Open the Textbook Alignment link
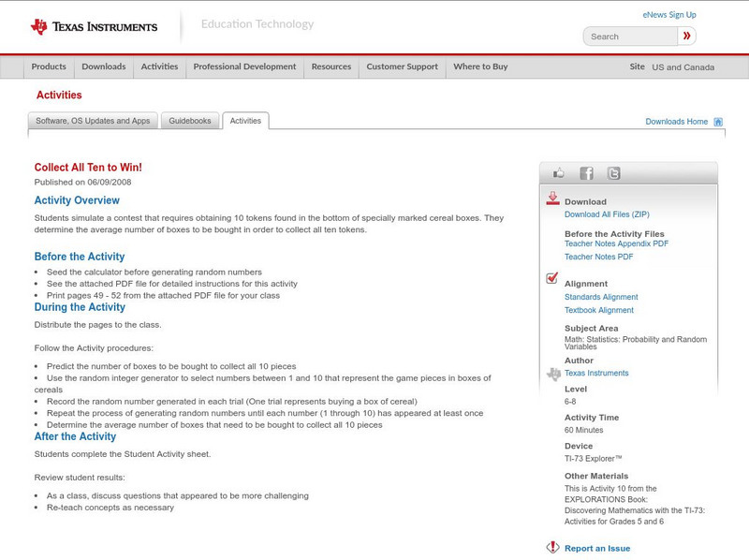749x560 pixels. [x=599, y=311]
